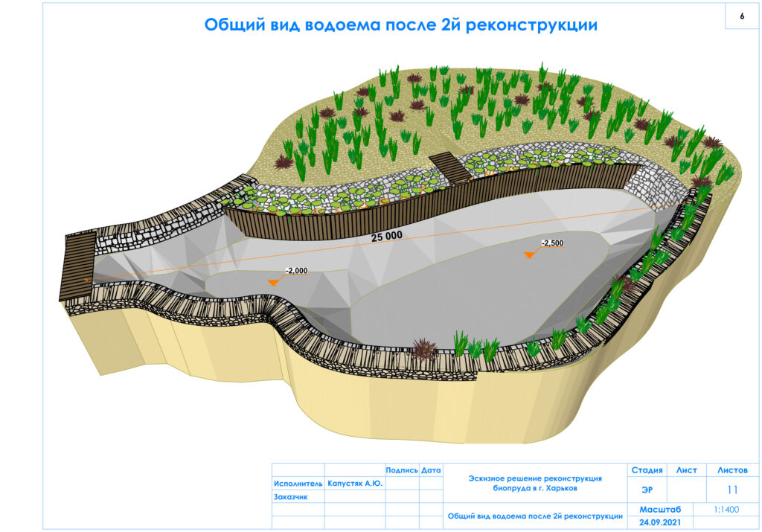762x532 pixels.
Task: Click the 'Масштаб' label
Action: (660, 510)
